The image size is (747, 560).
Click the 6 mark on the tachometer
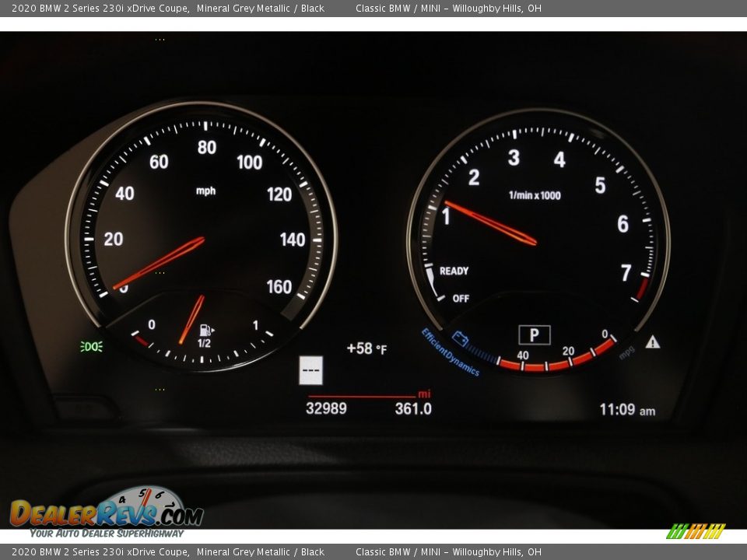622,224
